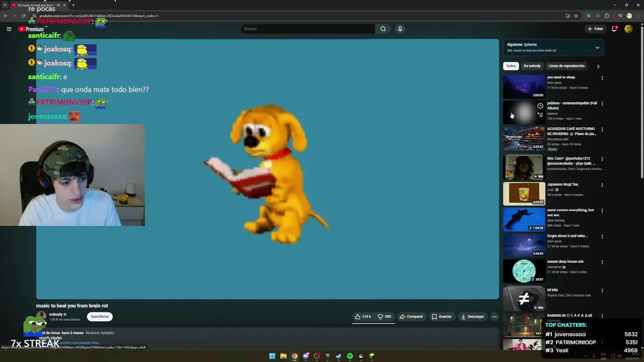Select Listas de reproducción chip
This screenshot has height=362, width=644.
(567, 66)
